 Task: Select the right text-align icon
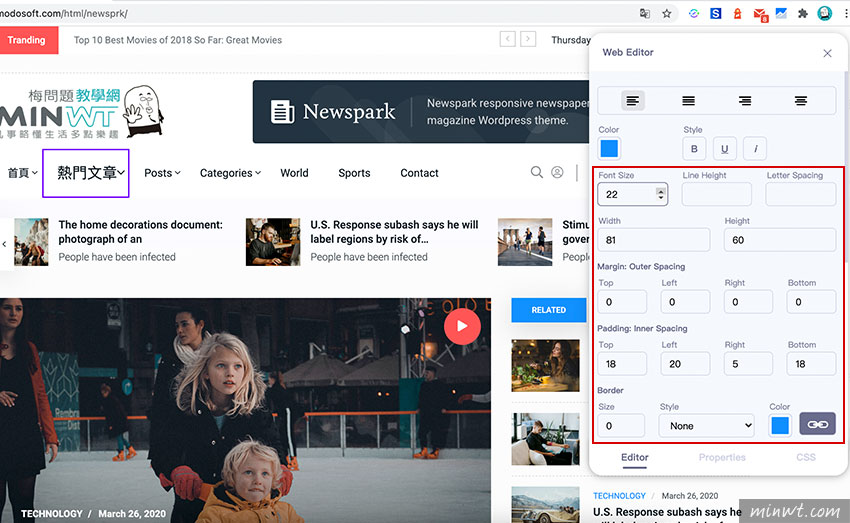745,101
